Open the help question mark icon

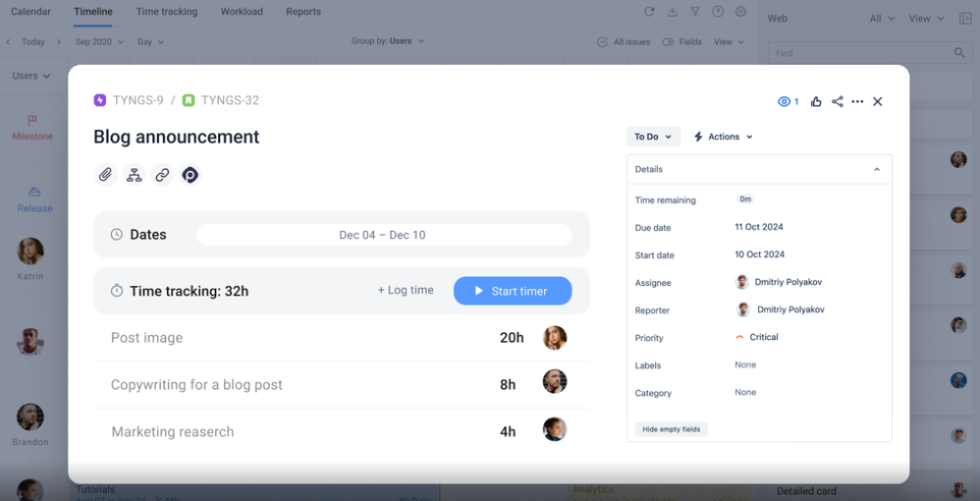(x=718, y=11)
